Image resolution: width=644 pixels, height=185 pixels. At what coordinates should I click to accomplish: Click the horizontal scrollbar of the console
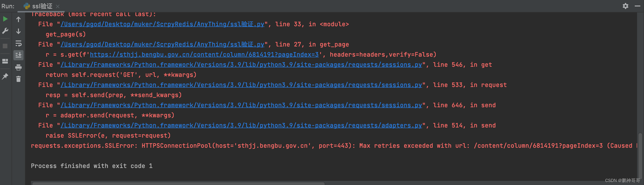coord(179,183)
